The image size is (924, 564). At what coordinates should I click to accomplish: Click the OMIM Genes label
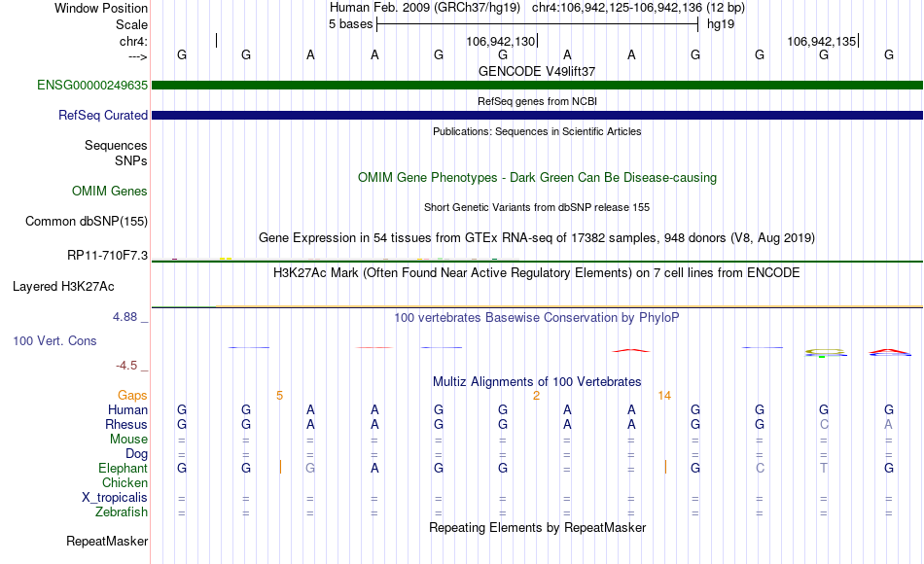pos(109,191)
